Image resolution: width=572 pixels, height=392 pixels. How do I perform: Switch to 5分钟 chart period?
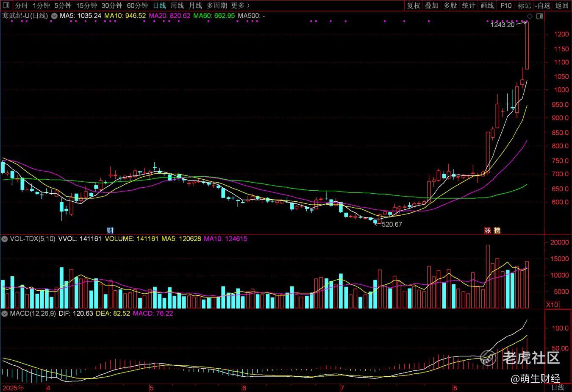[x=63, y=6]
